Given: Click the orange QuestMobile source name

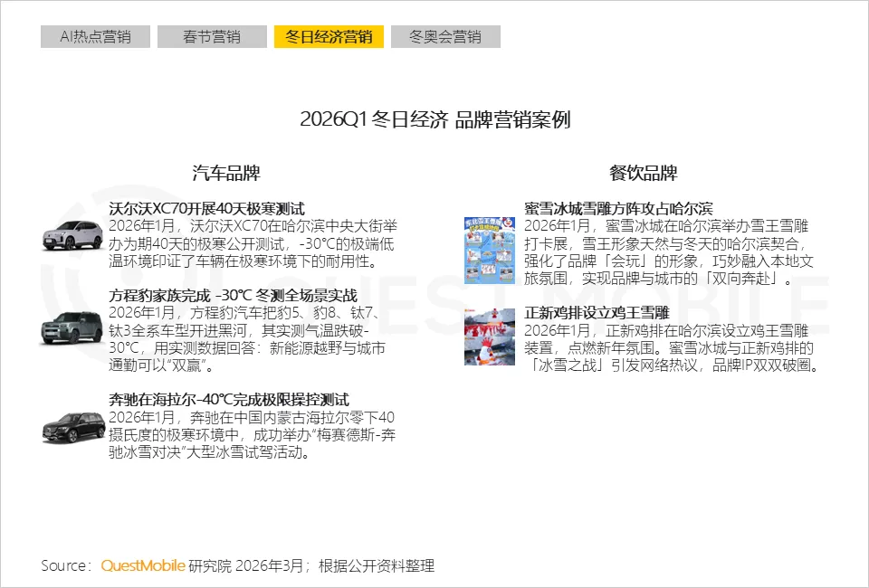Looking at the screenshot, I should click(143, 565).
